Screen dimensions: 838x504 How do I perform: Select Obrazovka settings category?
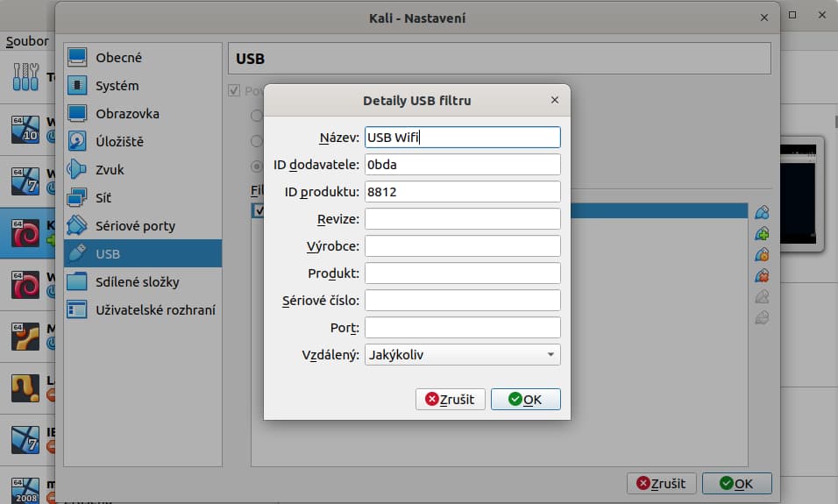[143, 113]
